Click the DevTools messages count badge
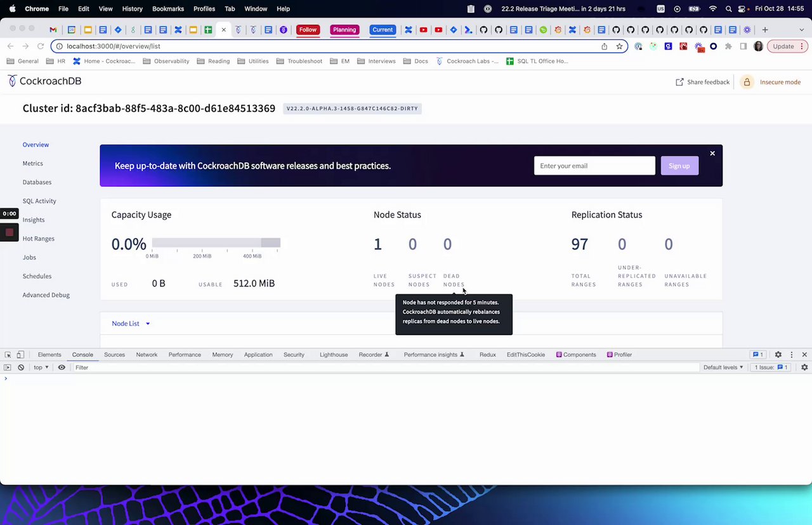The width and height of the screenshot is (812, 525). coord(757,355)
